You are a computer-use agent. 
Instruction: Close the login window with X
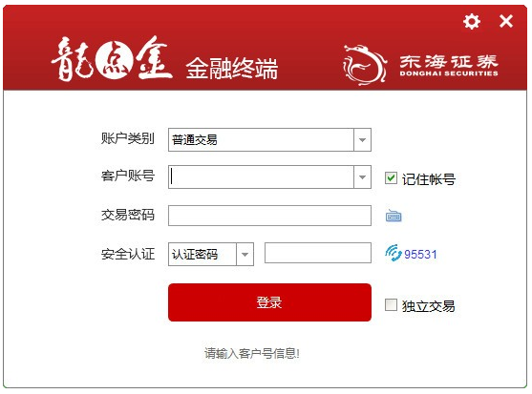[x=506, y=21]
